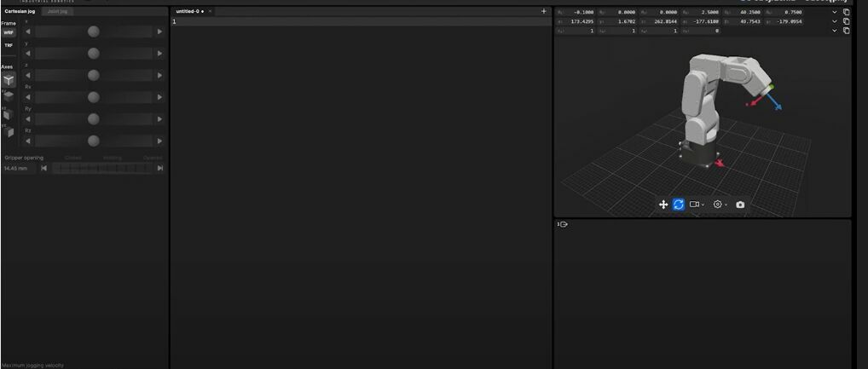Select the pan (move) view tool
868x369 pixels.
pyautogui.click(x=663, y=205)
